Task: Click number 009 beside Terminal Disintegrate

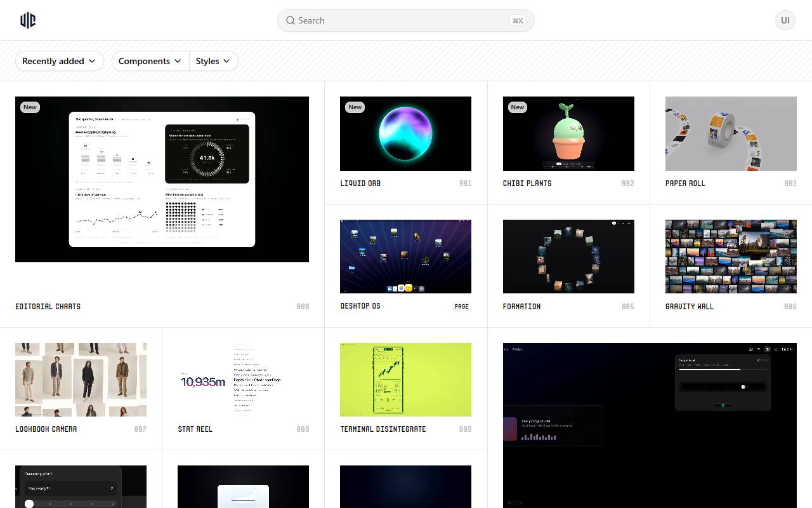Action: point(465,429)
